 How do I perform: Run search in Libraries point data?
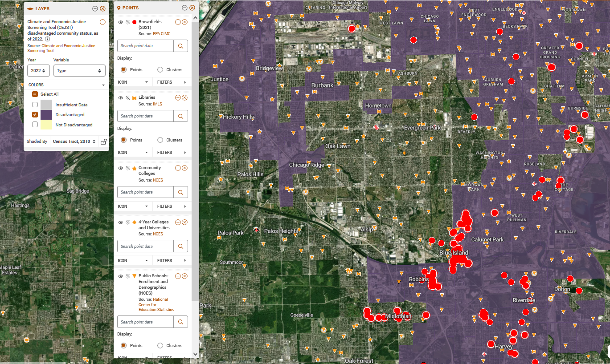pos(181,116)
